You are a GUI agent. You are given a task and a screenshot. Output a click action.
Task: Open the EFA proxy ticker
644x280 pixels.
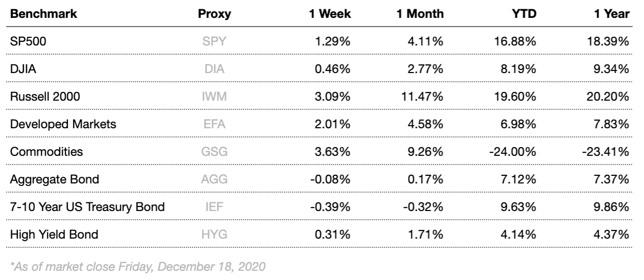214,125
